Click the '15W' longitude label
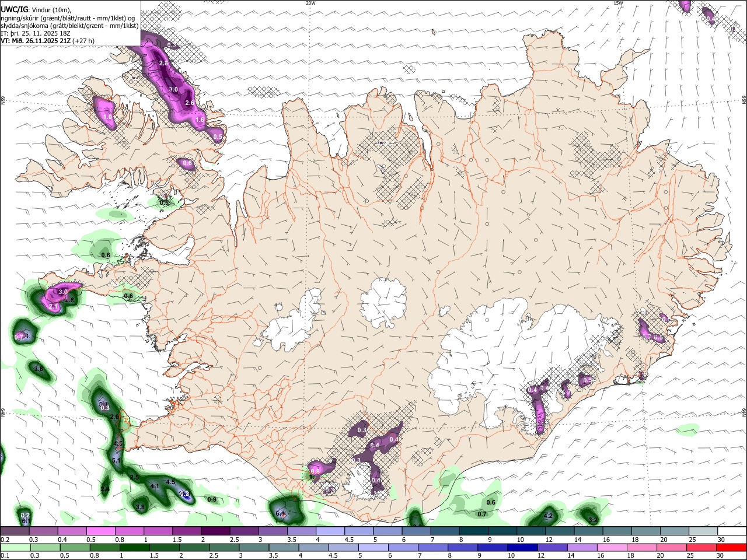Viewport: 747px width, 560px height. coord(618,3)
